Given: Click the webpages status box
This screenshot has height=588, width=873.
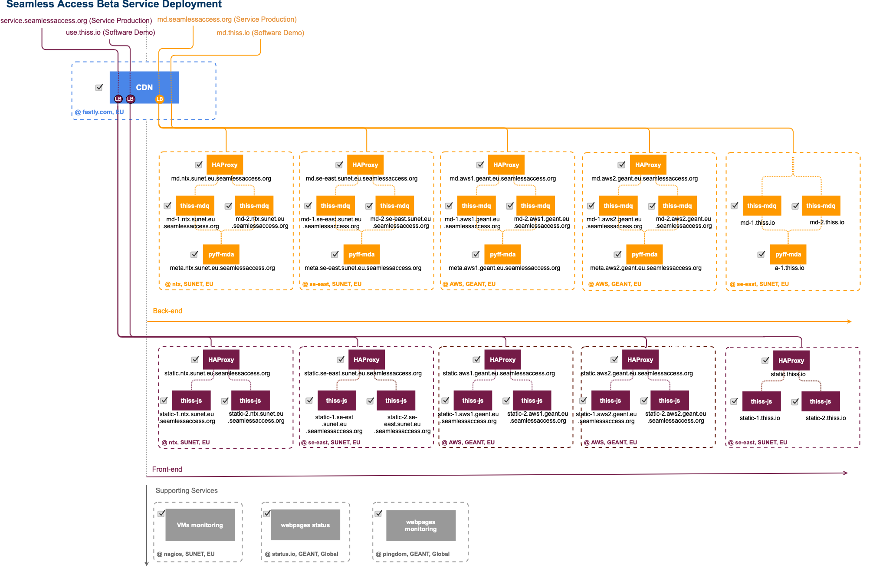Looking at the screenshot, I should (x=305, y=525).
